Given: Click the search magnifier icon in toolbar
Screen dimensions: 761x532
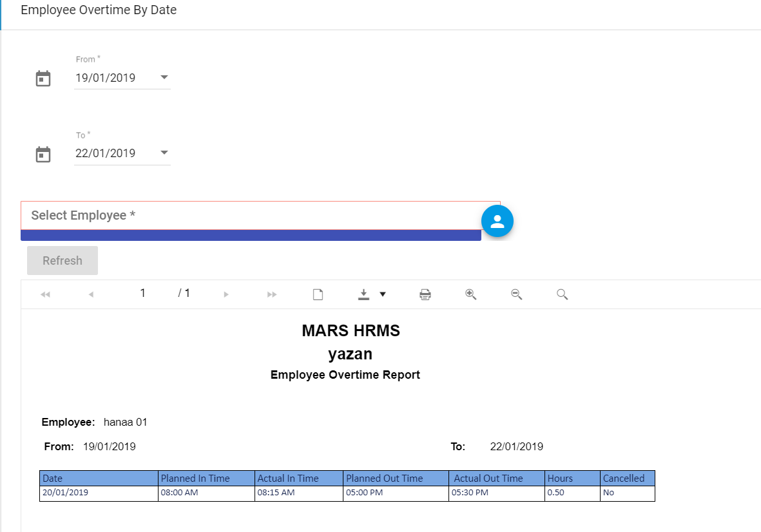Looking at the screenshot, I should (562, 294).
